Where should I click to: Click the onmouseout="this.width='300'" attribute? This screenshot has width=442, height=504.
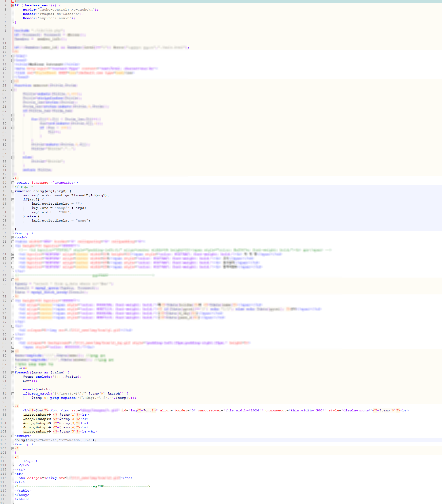tap(296, 410)
